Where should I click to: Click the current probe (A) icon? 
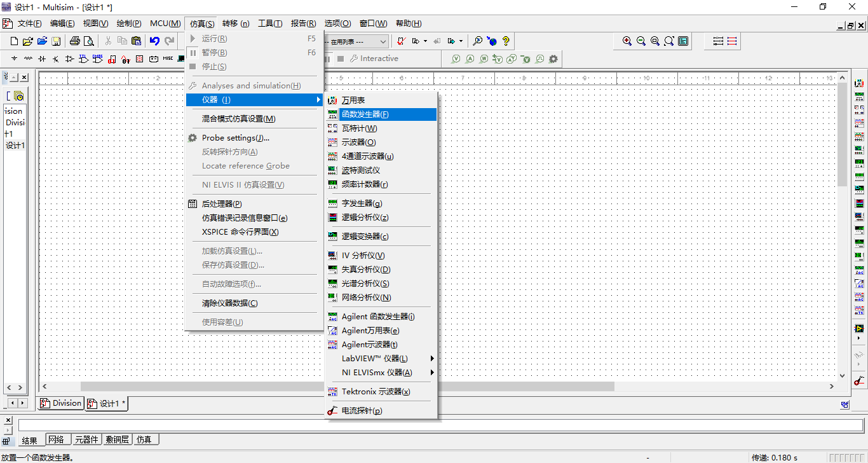(470, 59)
